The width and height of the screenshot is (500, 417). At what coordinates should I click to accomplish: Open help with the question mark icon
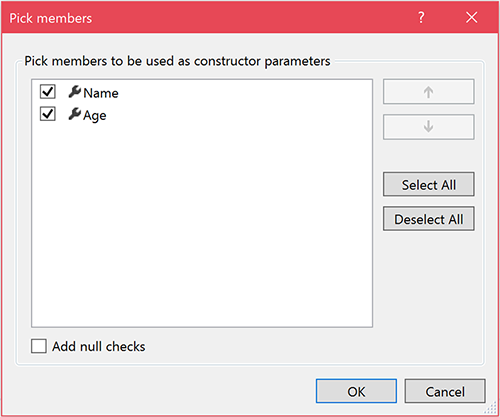click(x=421, y=17)
